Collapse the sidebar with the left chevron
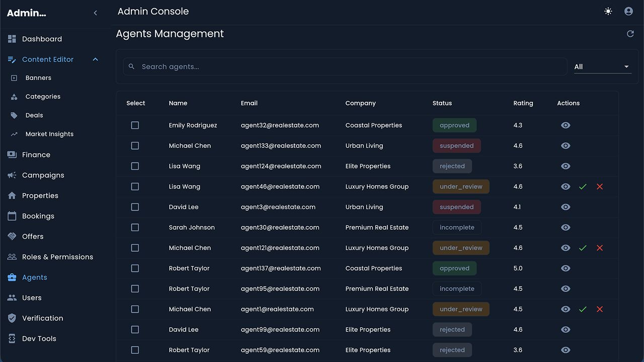The image size is (644, 362). click(95, 13)
